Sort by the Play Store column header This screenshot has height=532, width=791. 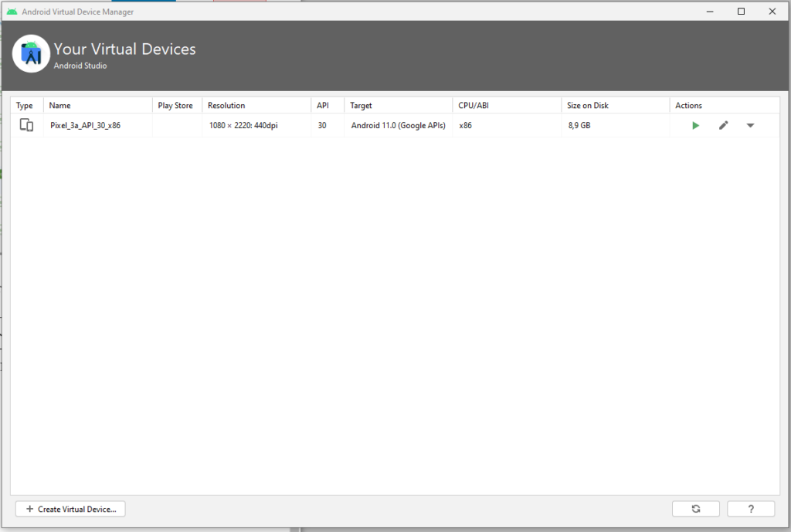(177, 105)
